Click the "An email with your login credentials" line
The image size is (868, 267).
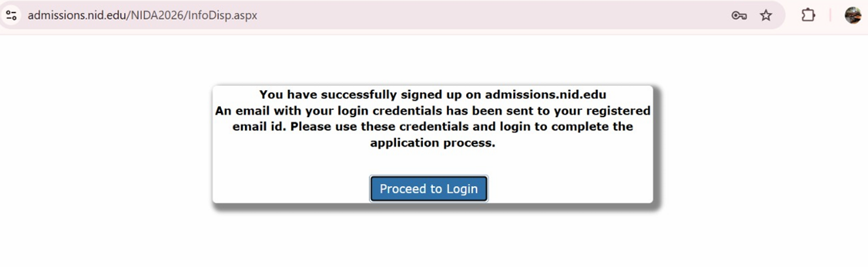pyautogui.click(x=432, y=111)
